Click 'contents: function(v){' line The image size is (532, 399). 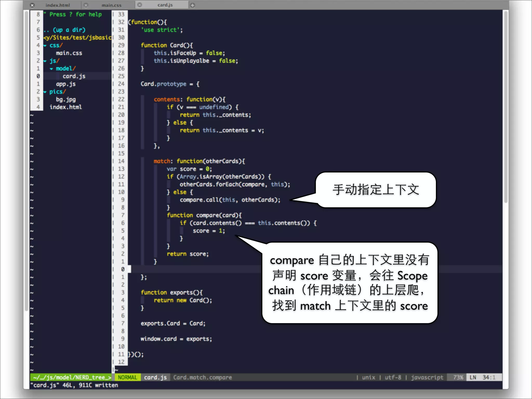(x=190, y=99)
